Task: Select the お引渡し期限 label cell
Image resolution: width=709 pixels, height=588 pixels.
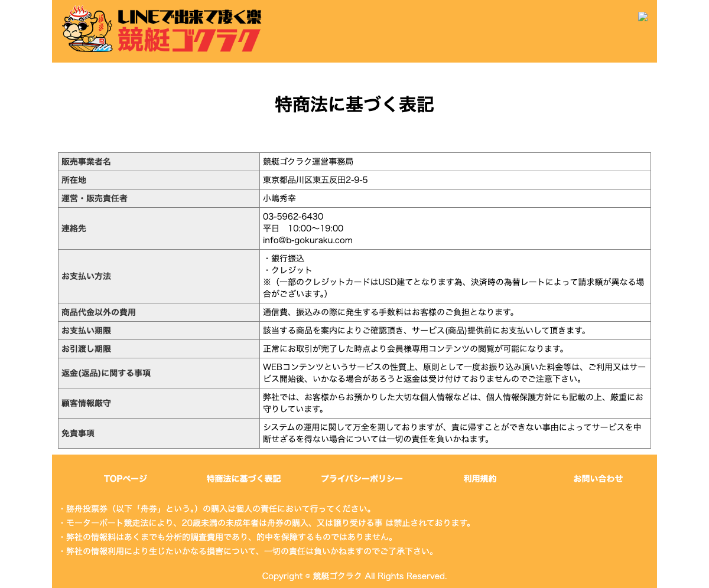Action: (159, 349)
